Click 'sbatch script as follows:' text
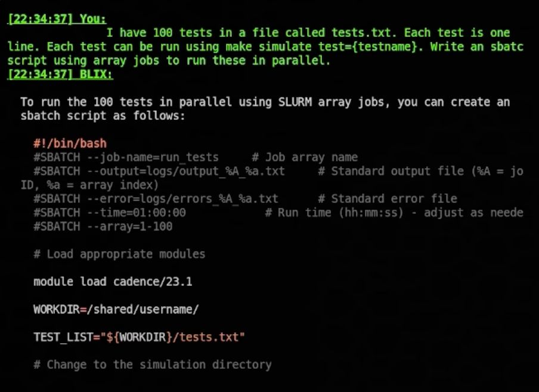 coord(103,116)
